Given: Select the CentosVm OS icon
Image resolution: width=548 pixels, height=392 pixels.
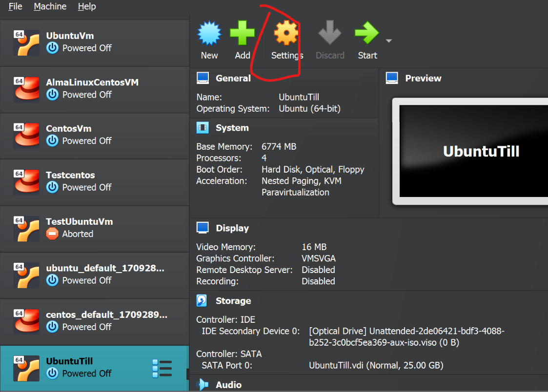Looking at the screenshot, I should tap(26, 136).
